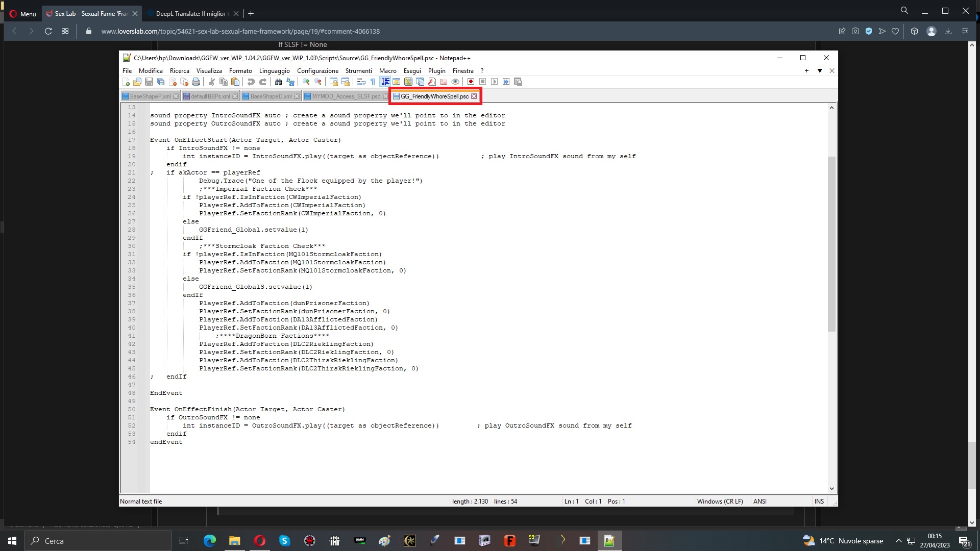The height and width of the screenshot is (551, 980).
Task: Click the Paste clipboard icon
Action: [235, 82]
